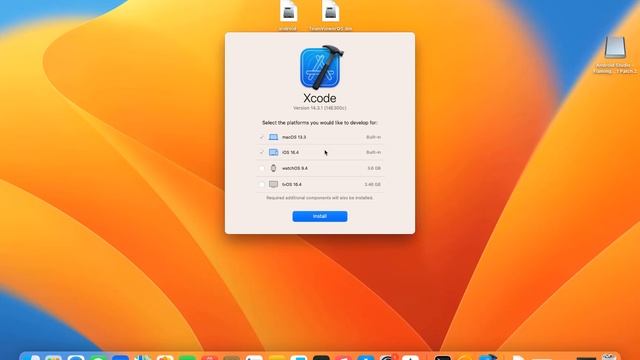Image resolution: width=640 pixels, height=360 pixels.
Task: Click "Select the platforms you would like" heading
Action: (320, 122)
